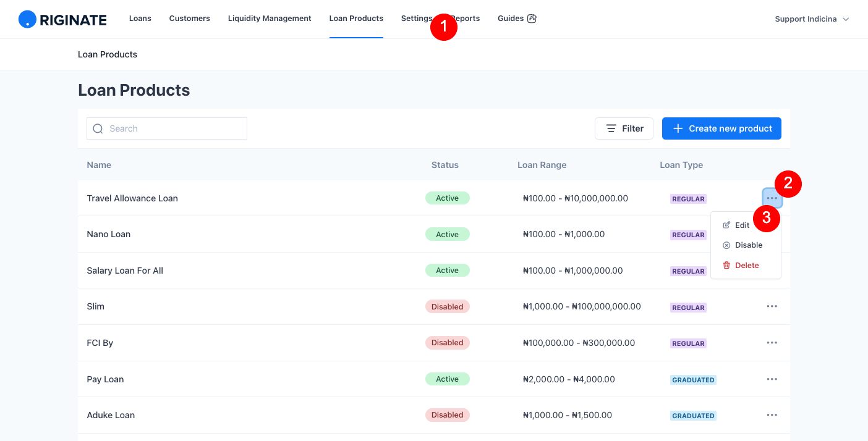The image size is (868, 441).
Task: Go to the Loans menu
Action: 140,19
